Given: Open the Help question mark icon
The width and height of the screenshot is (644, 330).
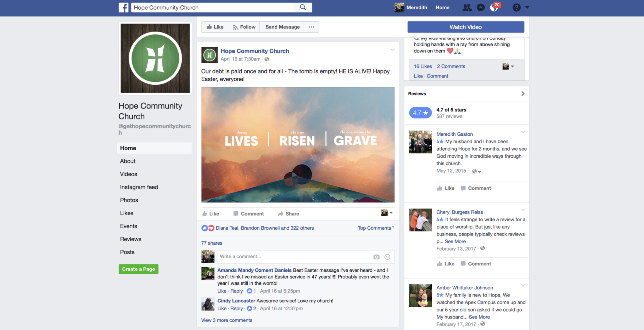Looking at the screenshot, I should [x=516, y=7].
